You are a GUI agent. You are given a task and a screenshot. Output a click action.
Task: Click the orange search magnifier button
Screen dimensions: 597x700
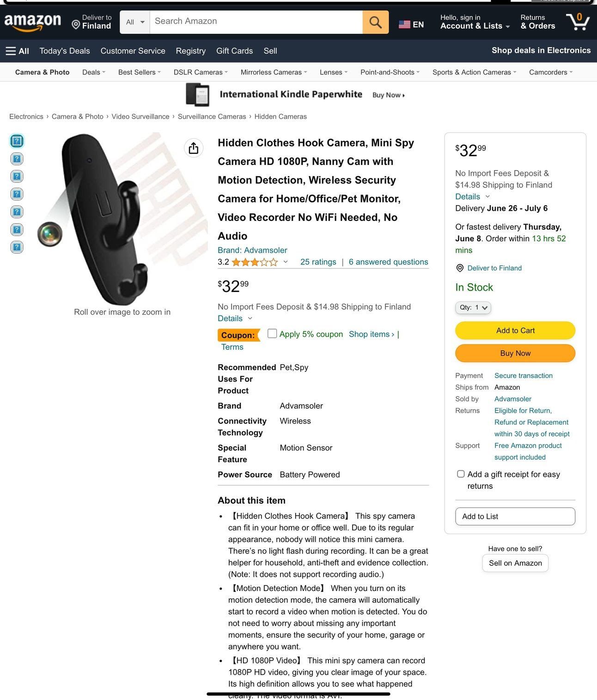click(x=375, y=22)
